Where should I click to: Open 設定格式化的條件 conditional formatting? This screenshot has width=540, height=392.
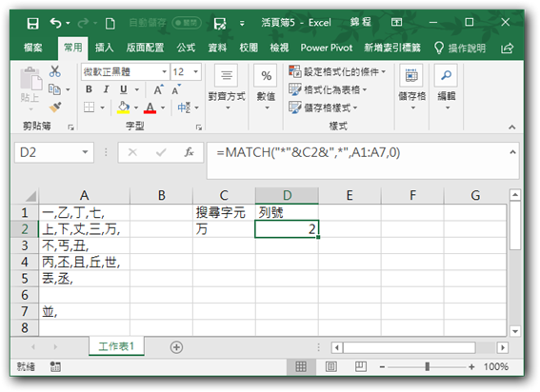coord(337,71)
